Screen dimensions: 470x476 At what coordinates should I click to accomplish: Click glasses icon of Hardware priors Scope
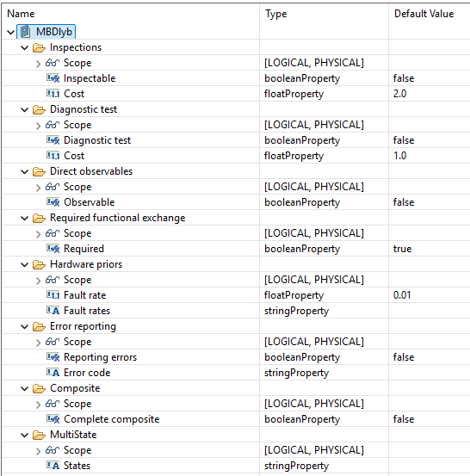click(52, 280)
